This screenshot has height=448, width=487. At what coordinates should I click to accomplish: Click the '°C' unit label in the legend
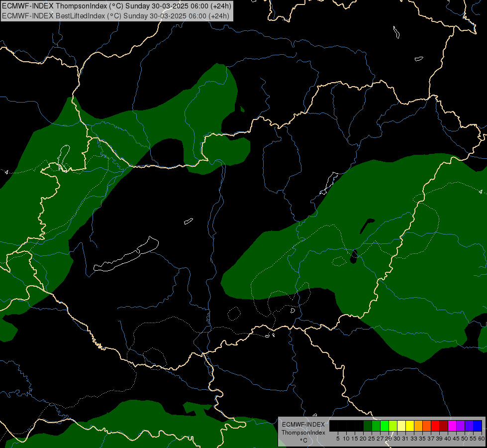point(303,441)
